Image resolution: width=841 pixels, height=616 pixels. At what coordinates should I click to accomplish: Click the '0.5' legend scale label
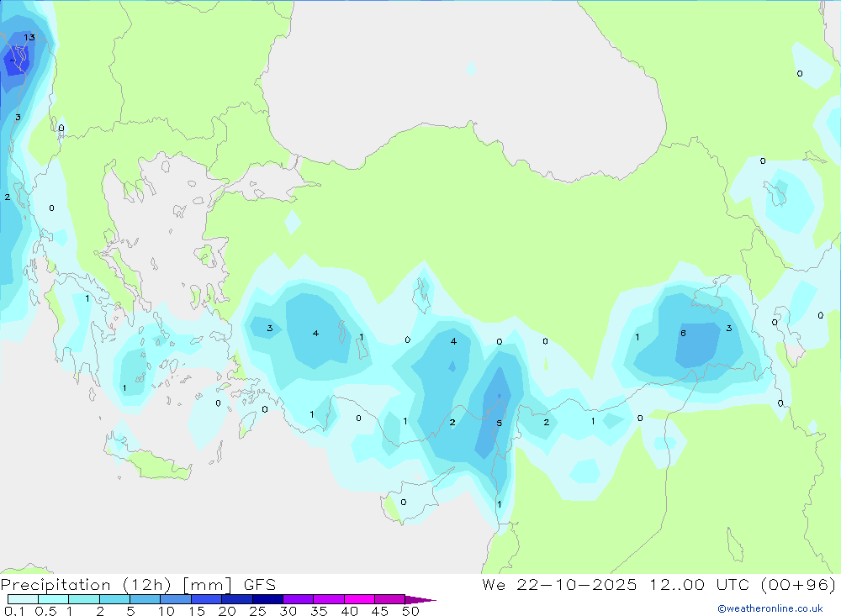click(45, 611)
